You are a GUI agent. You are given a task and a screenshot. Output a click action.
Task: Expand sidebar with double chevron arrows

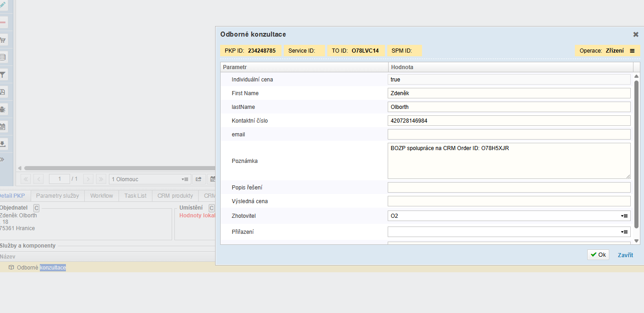tap(2, 160)
